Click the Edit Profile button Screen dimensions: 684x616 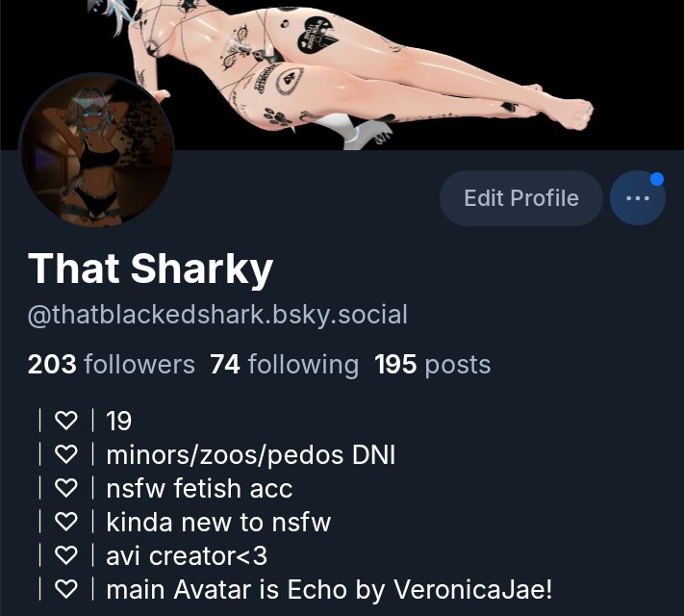point(521,198)
